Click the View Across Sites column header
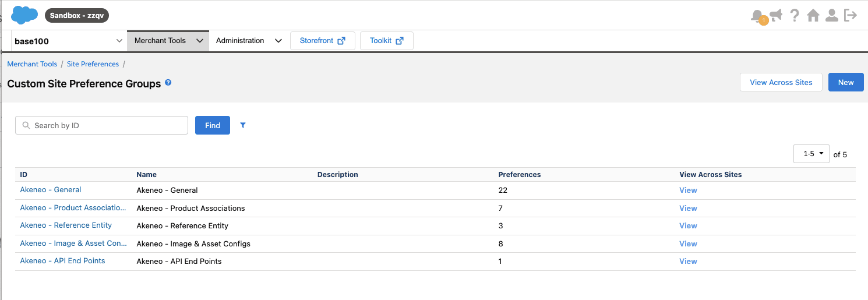 711,175
